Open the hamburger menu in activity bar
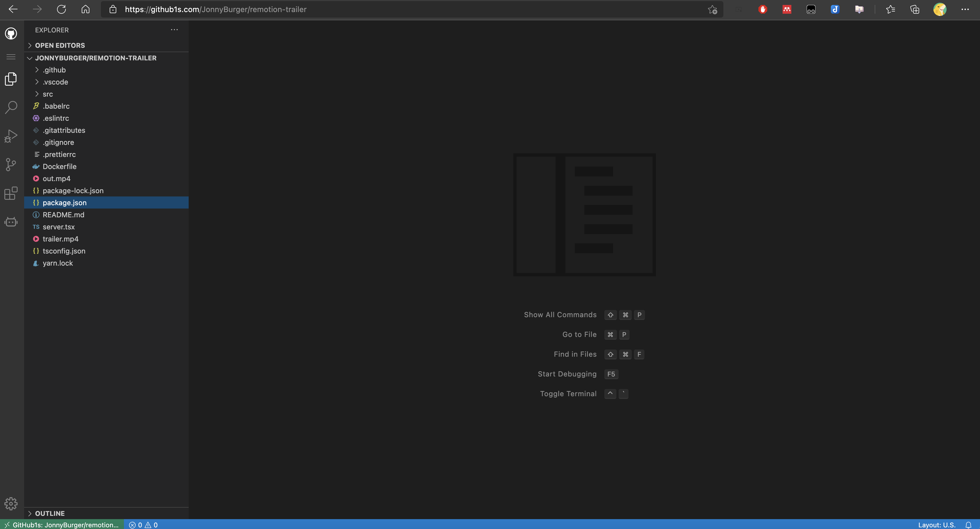This screenshot has width=980, height=529. tap(11, 57)
